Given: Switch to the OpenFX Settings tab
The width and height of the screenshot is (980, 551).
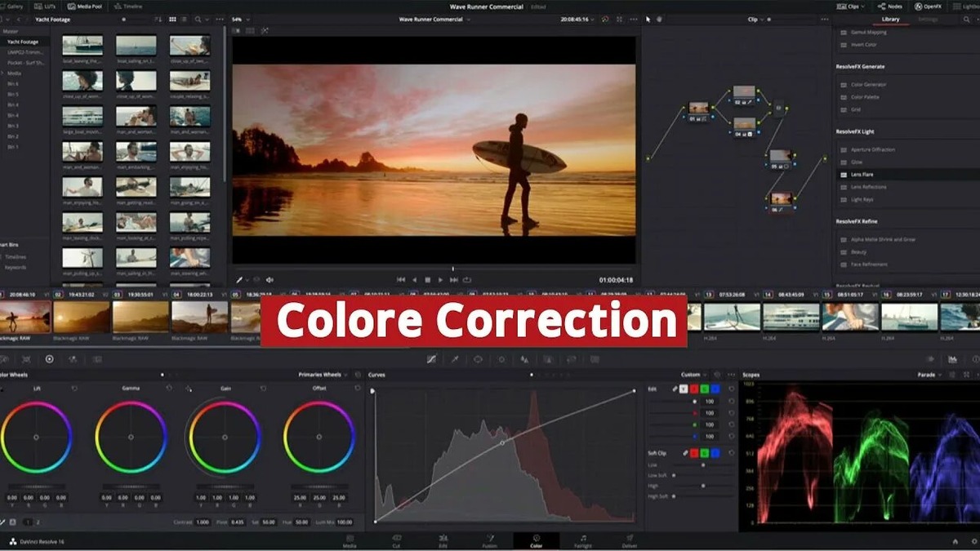Looking at the screenshot, I should (x=928, y=19).
